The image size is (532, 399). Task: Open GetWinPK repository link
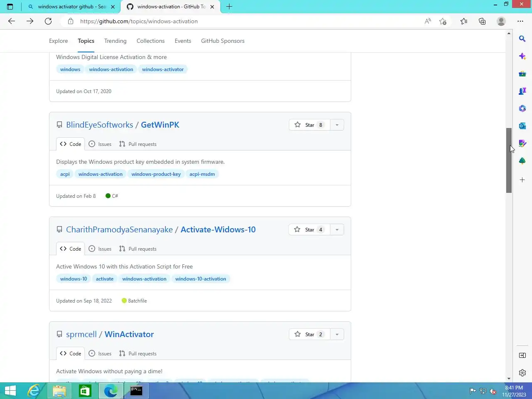tap(160, 125)
